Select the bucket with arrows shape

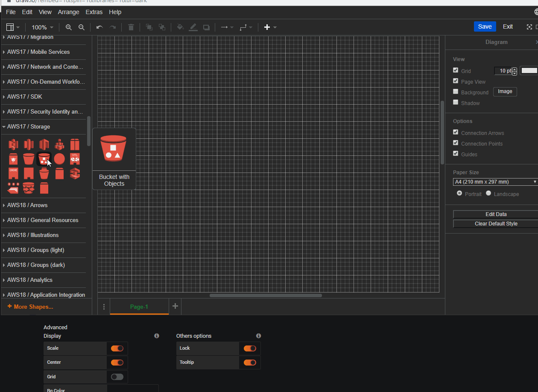pyautogui.click(x=29, y=187)
